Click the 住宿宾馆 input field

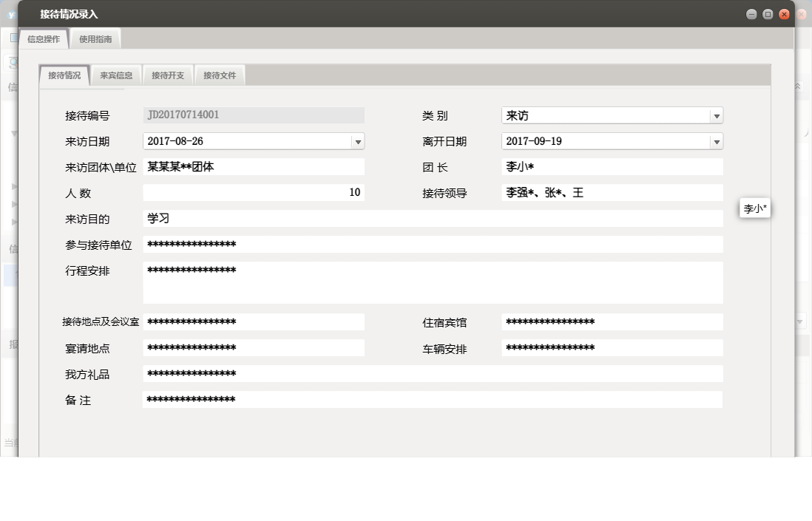pyautogui.click(x=612, y=321)
